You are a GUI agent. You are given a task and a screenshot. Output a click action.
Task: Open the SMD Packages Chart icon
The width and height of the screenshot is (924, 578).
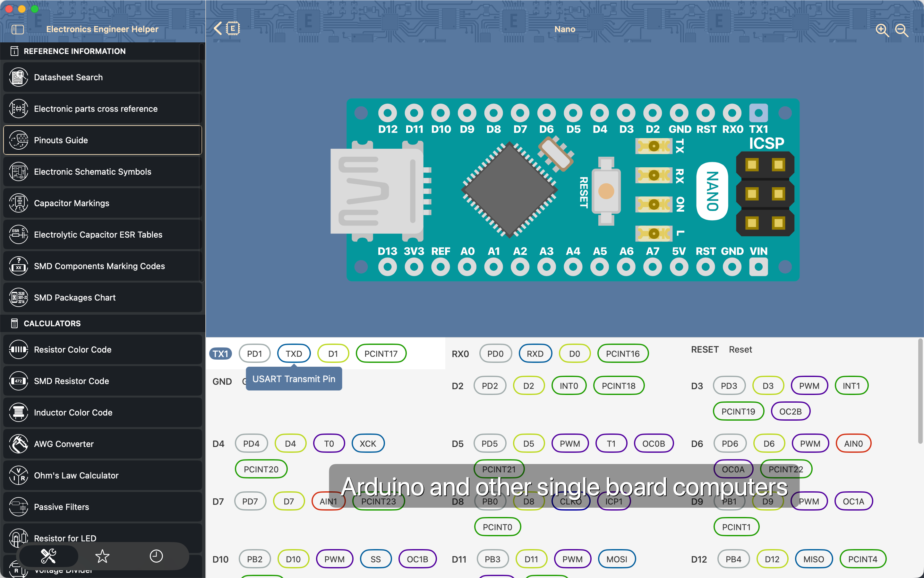pos(18,297)
